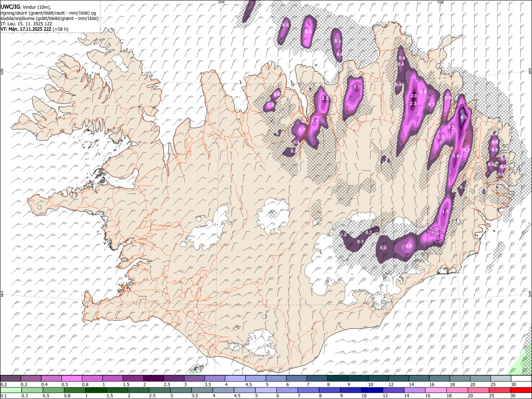Select the 2.9 precipitation value on the map
Viewport: 532px width, 399px height.
[x=414, y=96]
